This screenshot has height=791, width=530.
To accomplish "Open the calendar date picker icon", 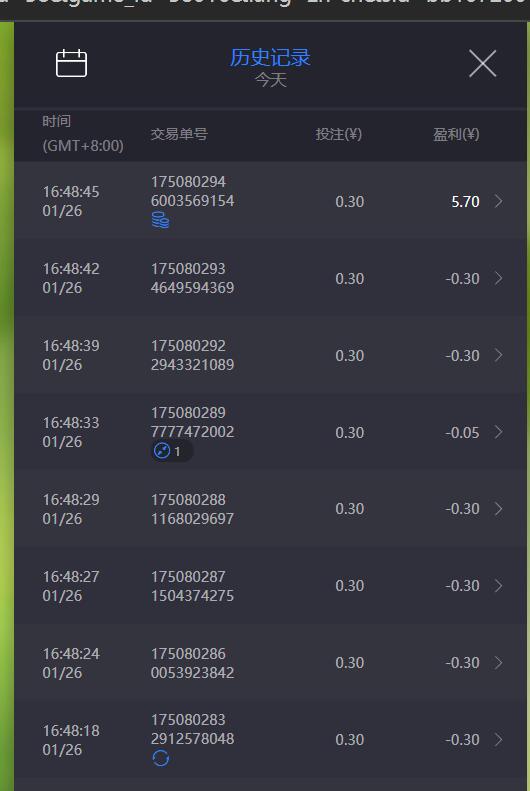I will click(x=71, y=64).
